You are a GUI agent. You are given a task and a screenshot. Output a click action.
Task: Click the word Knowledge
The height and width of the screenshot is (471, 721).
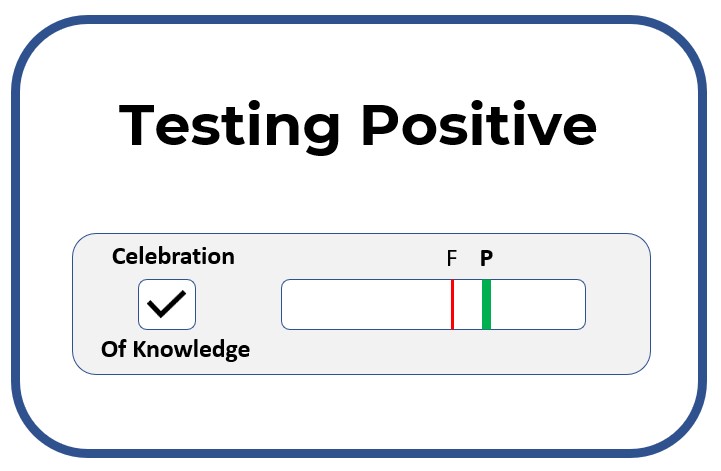(x=192, y=350)
